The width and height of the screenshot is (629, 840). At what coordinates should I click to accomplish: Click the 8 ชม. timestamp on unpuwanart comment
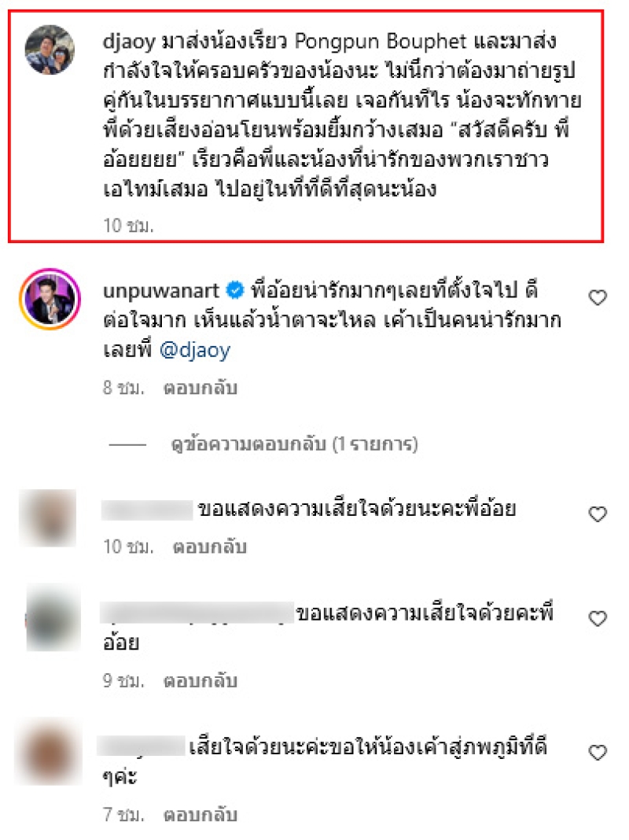[x=123, y=388]
